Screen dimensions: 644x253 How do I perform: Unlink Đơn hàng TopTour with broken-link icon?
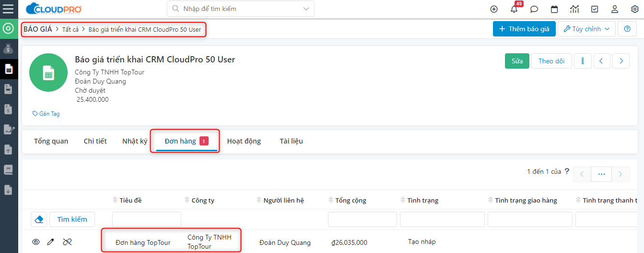(67, 242)
